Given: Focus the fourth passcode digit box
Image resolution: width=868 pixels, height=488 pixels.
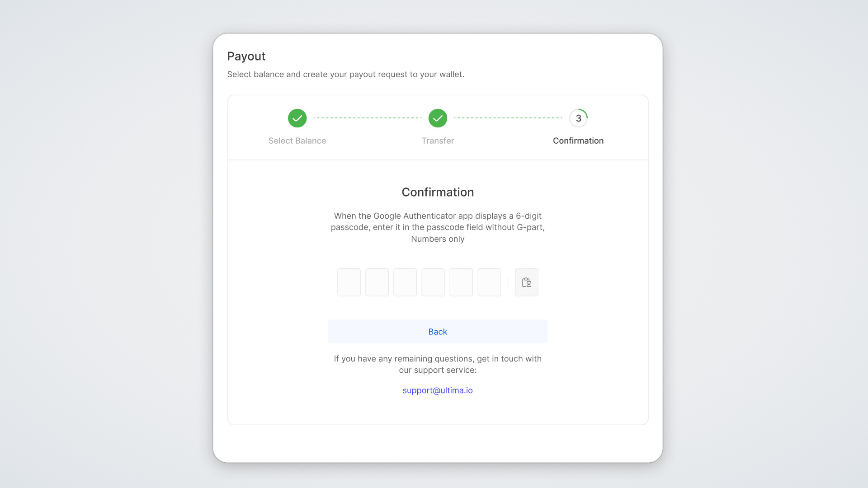Looking at the screenshot, I should [x=433, y=282].
